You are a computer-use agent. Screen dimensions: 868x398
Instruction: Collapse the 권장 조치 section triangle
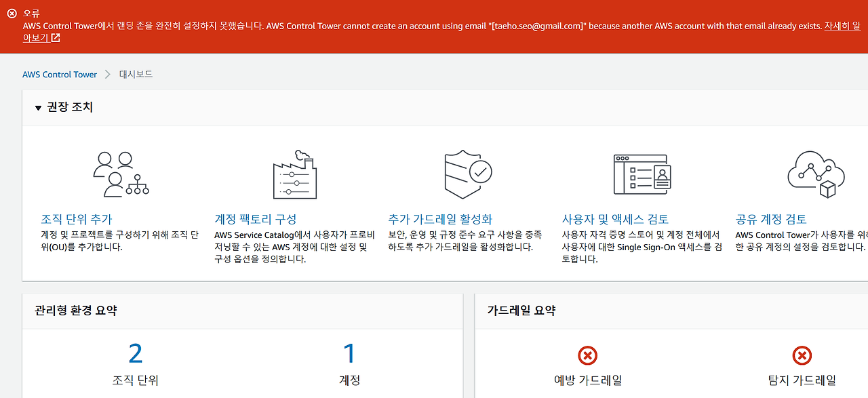click(x=39, y=108)
